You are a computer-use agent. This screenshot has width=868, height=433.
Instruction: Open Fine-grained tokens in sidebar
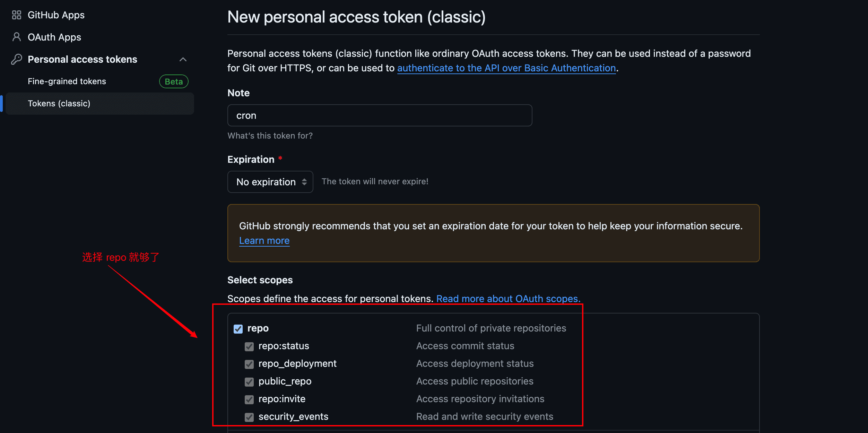tap(67, 81)
